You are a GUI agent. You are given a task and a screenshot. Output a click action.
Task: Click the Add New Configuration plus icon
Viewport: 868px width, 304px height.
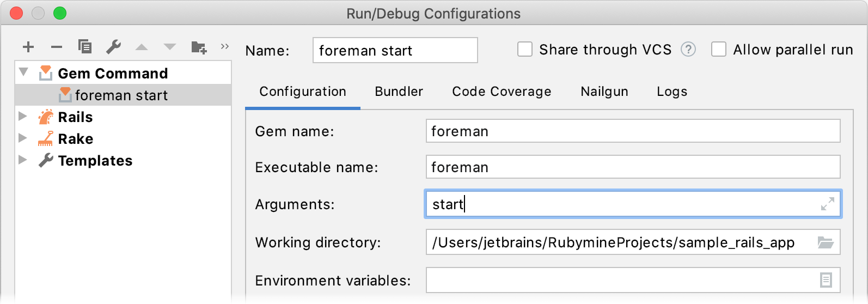[28, 47]
